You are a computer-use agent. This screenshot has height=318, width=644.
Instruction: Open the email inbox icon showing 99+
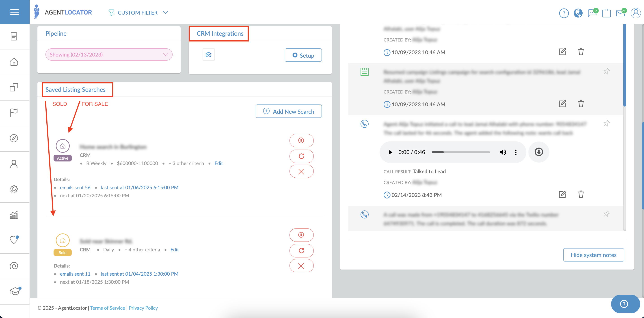click(620, 13)
